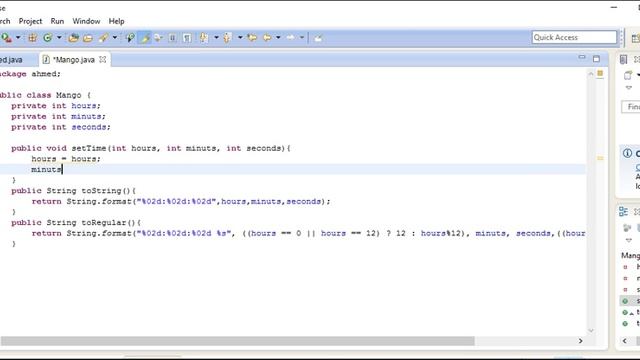Click the yellow warning marker in overview ruler
Screen dimensions: 640x360
600,158
